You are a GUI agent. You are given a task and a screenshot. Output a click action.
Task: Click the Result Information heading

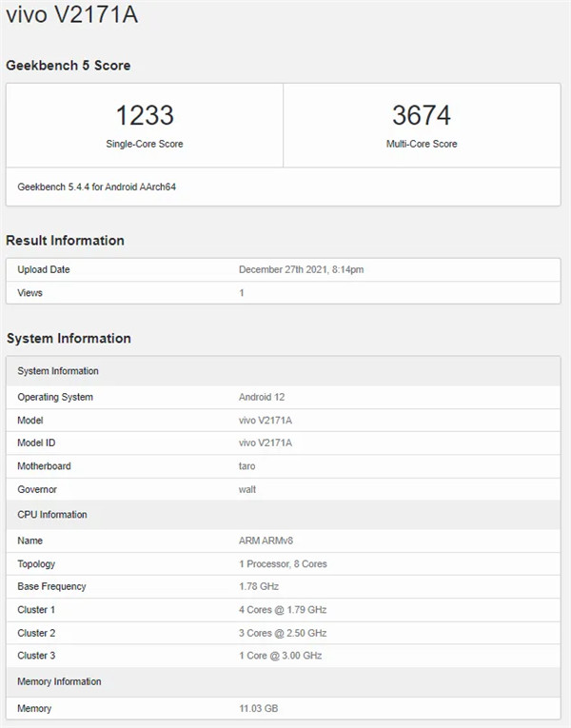click(66, 241)
